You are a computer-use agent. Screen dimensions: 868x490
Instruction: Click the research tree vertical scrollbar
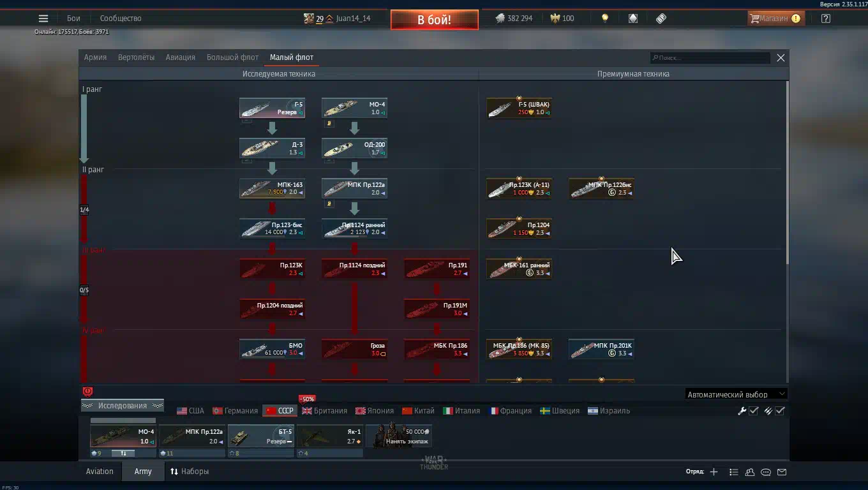click(x=787, y=172)
